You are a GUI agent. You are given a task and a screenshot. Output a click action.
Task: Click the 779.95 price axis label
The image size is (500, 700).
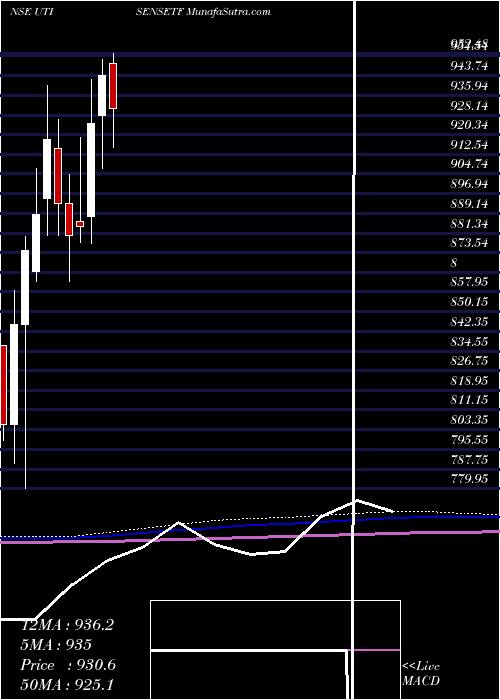(469, 479)
